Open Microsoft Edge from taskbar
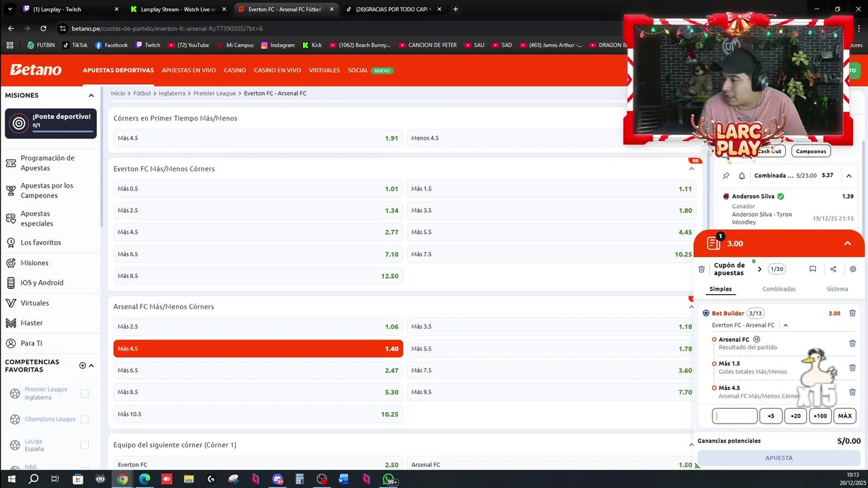The image size is (868, 488). 144,479
